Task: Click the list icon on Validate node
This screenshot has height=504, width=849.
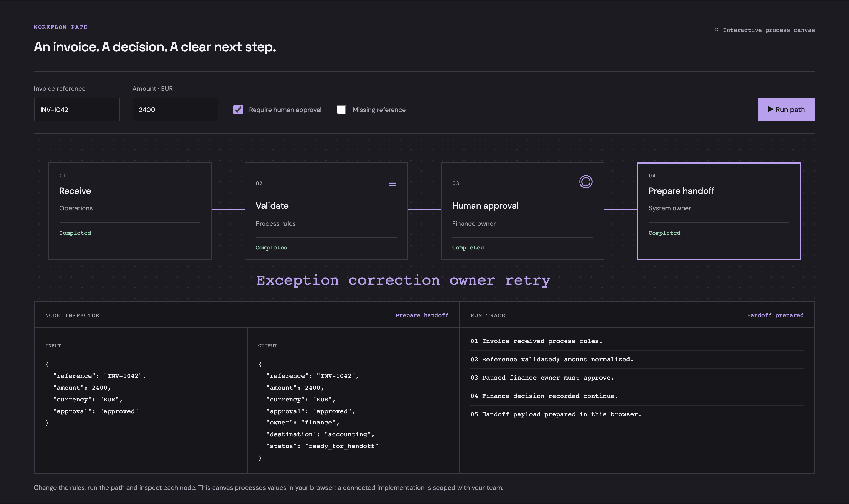Action: tap(392, 184)
